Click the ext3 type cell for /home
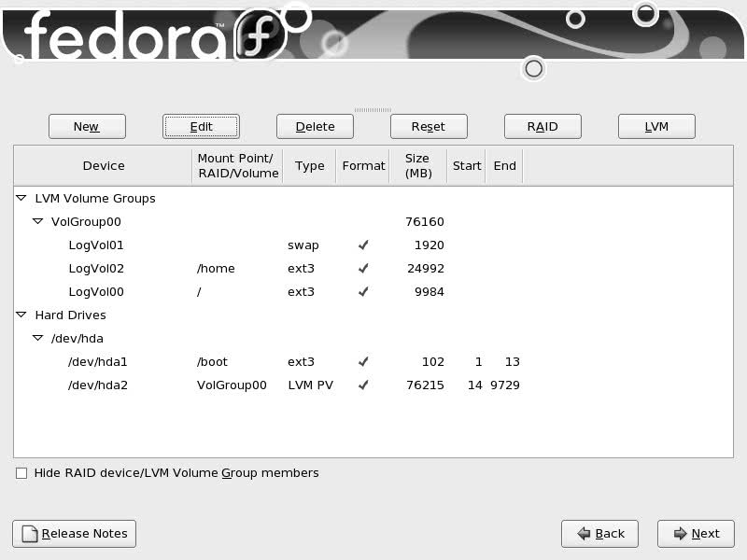747x560 pixels. 301,269
